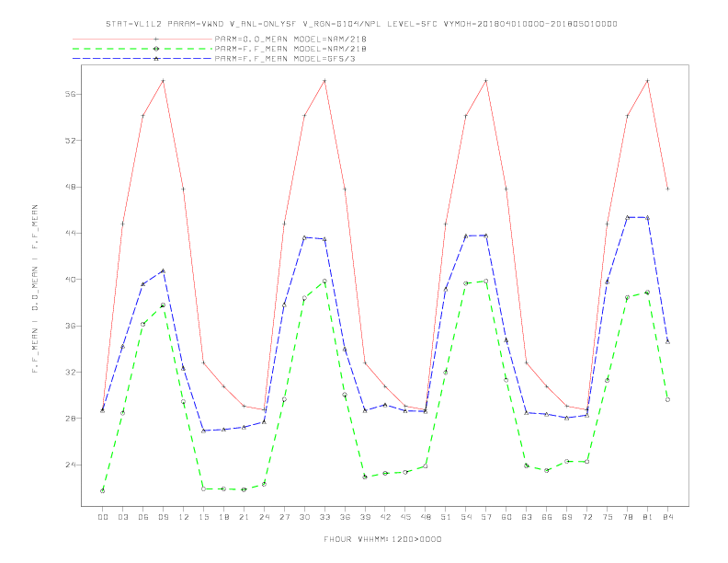Screen dimensions: 728x563
Task: Click y-axis tick label 48
Action: coord(70,187)
